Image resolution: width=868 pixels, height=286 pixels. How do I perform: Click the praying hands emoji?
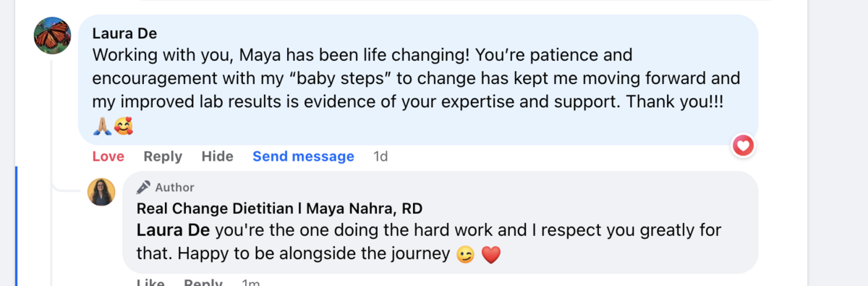coord(101,128)
